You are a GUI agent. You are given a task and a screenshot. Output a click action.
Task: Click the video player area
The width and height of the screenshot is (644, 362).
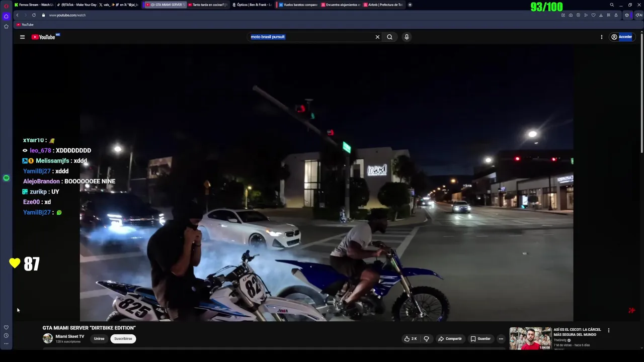click(x=326, y=183)
